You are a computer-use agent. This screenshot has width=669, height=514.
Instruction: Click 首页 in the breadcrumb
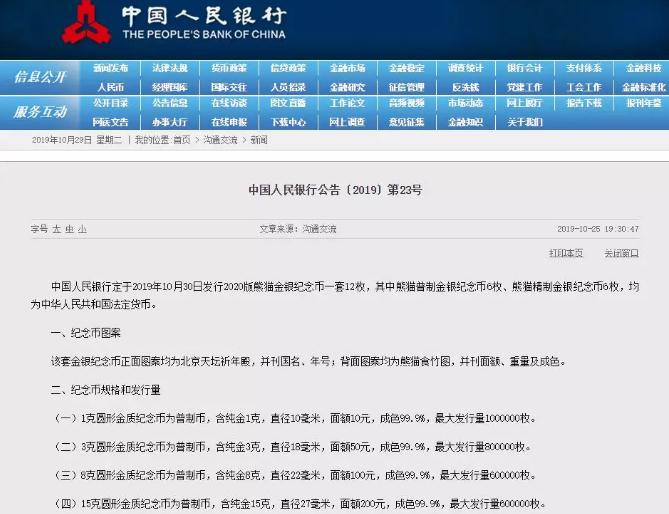[x=181, y=140]
